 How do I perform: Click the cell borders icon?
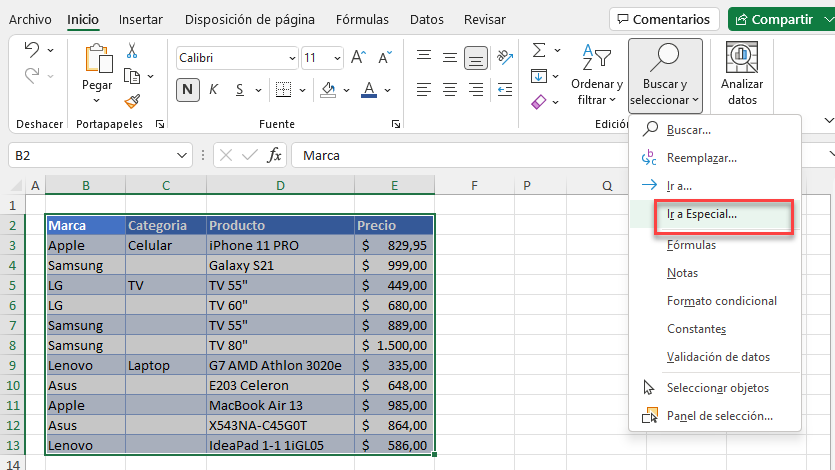283,90
